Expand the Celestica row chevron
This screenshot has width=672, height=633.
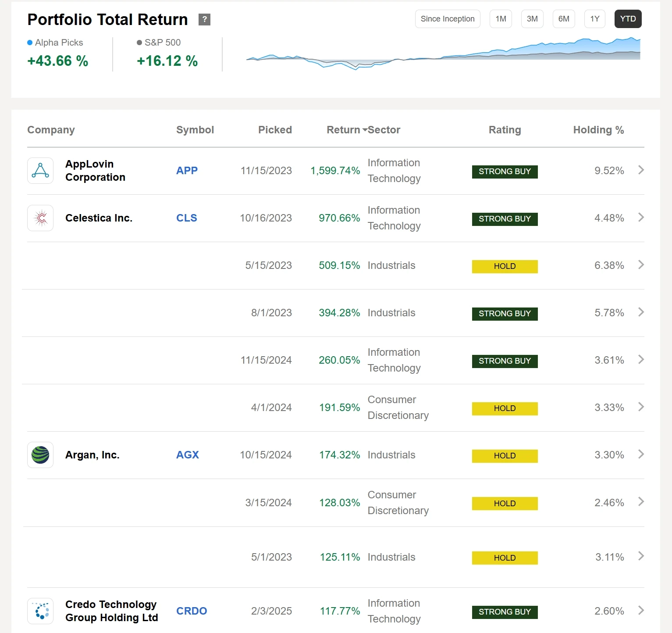[641, 218]
